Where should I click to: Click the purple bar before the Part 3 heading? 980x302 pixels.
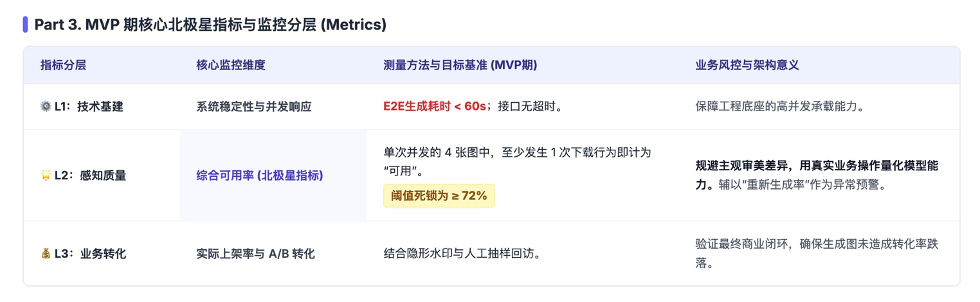(x=25, y=24)
